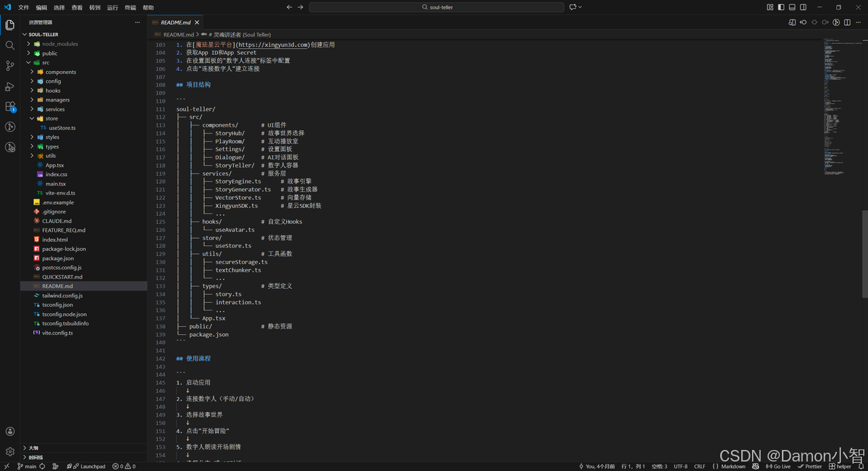Open preview to the side icon
The width and height of the screenshot is (868, 471).
click(x=791, y=22)
